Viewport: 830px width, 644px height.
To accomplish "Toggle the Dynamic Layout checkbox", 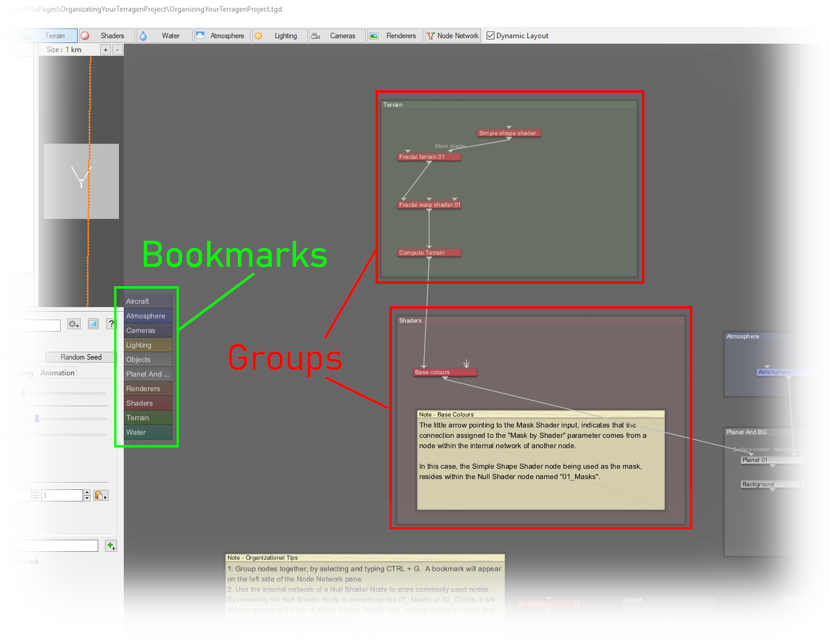I will tap(490, 36).
